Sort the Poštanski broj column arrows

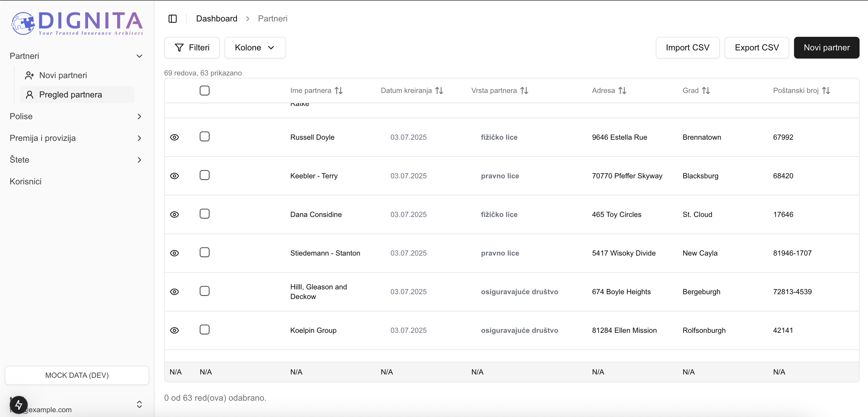826,90
